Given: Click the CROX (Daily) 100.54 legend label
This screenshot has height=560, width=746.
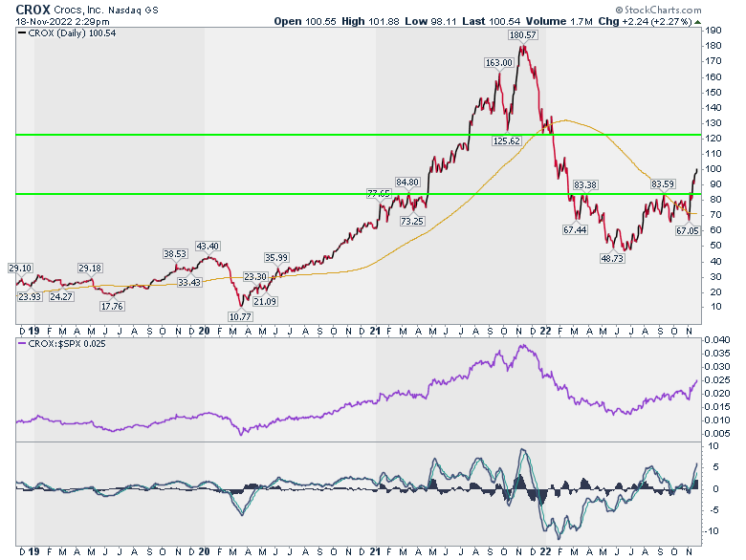Looking at the screenshot, I should (72, 32).
